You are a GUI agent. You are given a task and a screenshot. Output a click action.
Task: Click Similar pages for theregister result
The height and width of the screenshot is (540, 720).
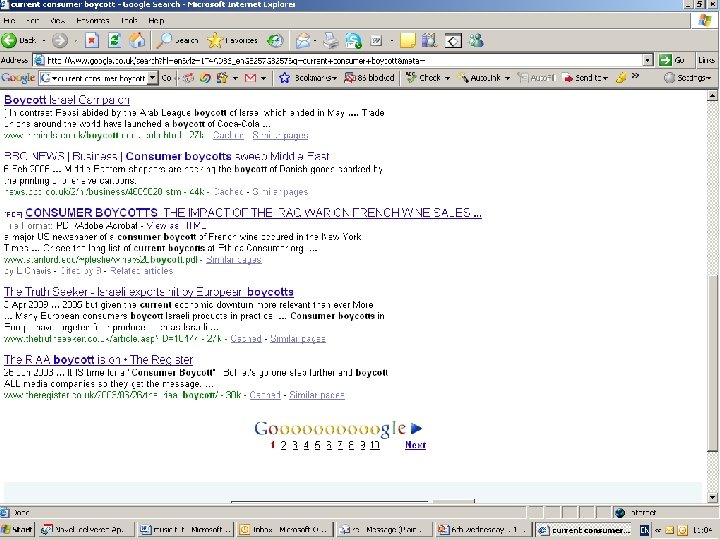(x=317, y=395)
